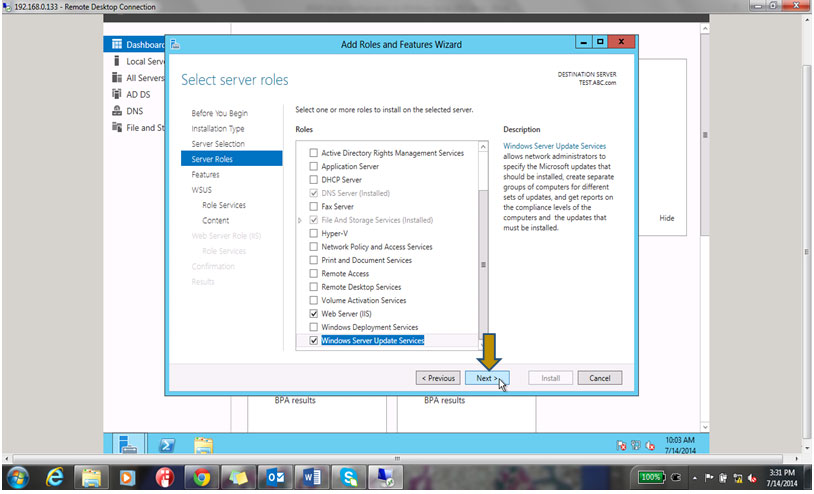This screenshot has height=494, width=814.
Task: Check the Remote Access role
Action: coord(314,274)
